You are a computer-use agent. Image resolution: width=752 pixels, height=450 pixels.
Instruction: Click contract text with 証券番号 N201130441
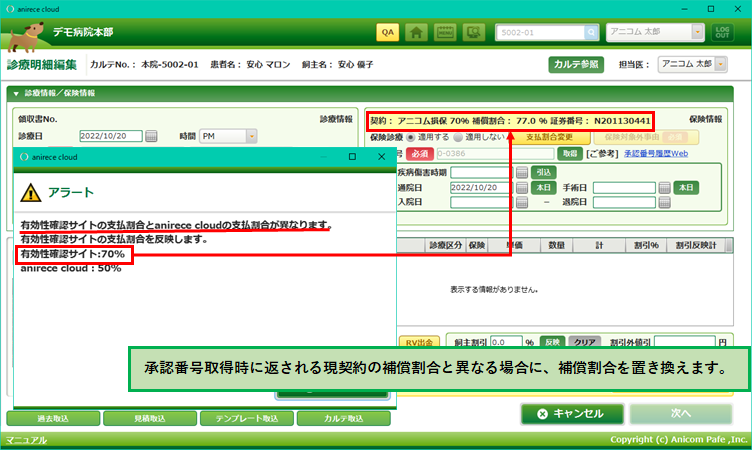(510, 121)
